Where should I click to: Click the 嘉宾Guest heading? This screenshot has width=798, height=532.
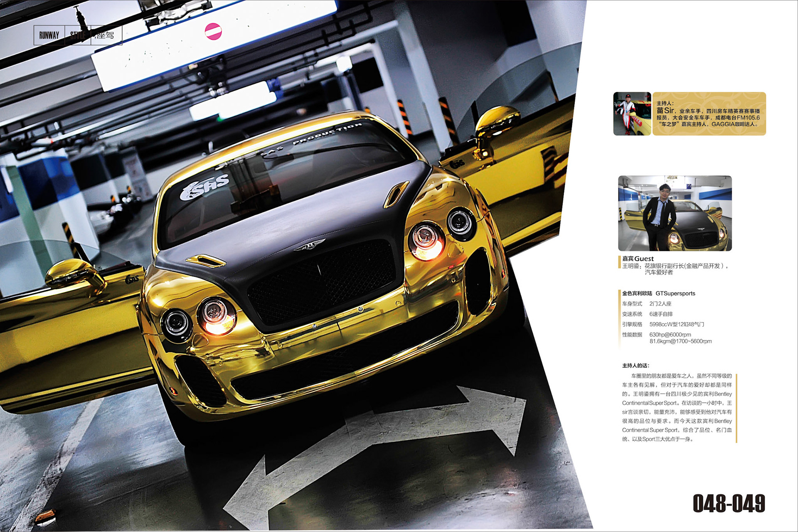pyautogui.click(x=638, y=259)
